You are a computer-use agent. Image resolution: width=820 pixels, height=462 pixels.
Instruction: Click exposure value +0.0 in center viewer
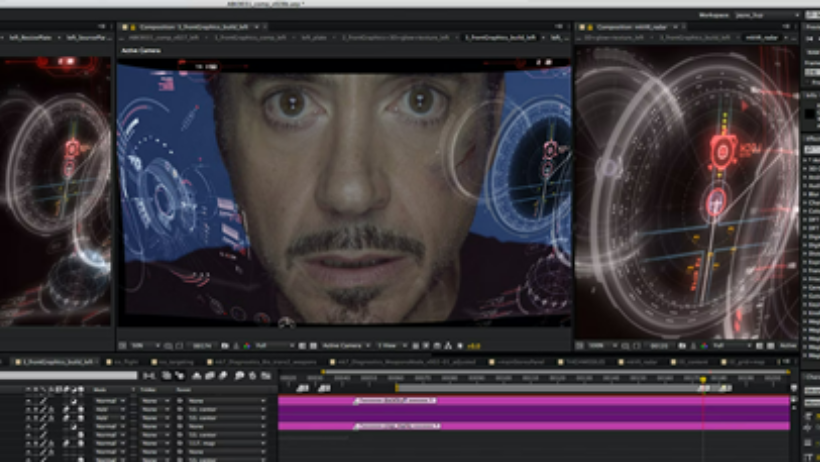coord(473,346)
